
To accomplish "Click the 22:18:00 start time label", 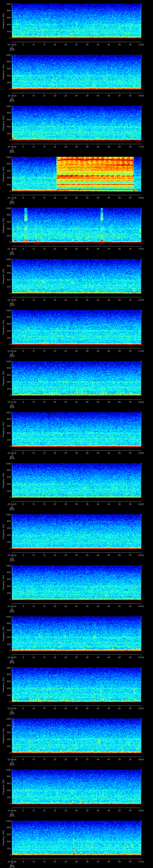I will (12, 249).
